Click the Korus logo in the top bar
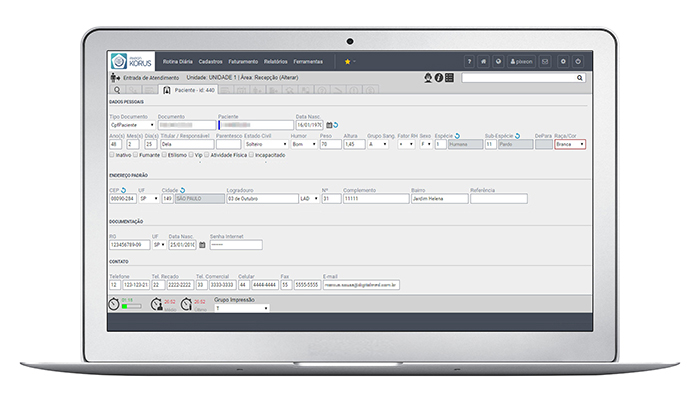The image size is (700, 402). click(131, 61)
